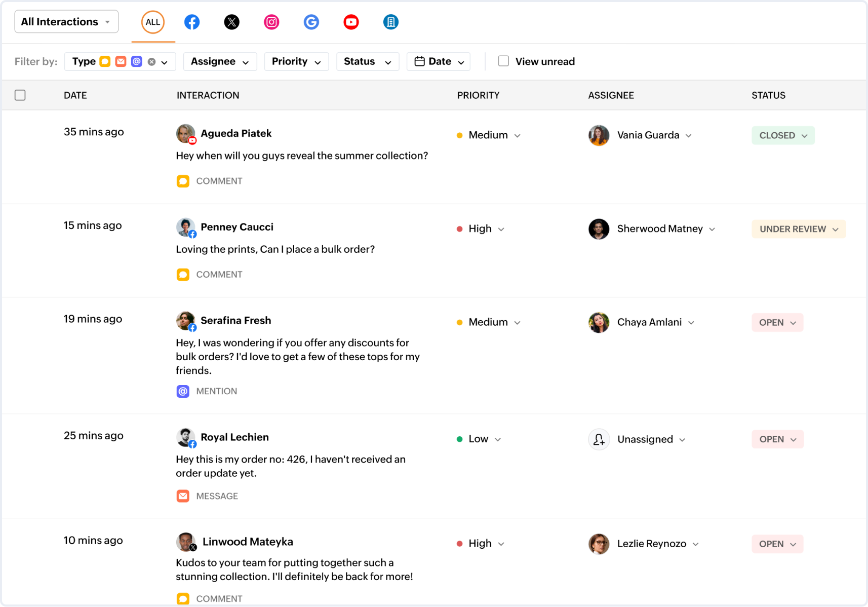Change assignee Vania Guarda

click(655, 135)
